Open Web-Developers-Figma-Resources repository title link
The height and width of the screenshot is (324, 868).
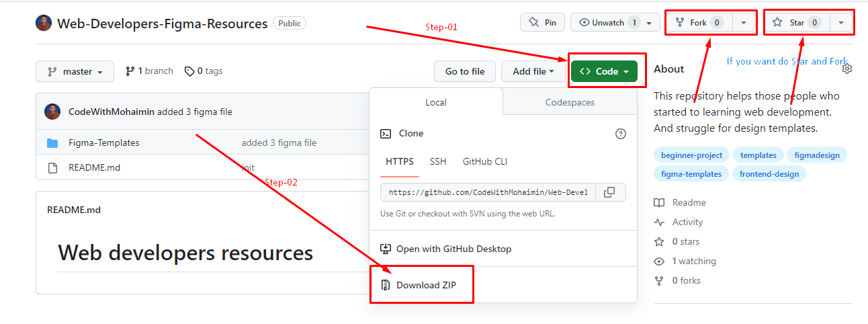[x=162, y=24]
